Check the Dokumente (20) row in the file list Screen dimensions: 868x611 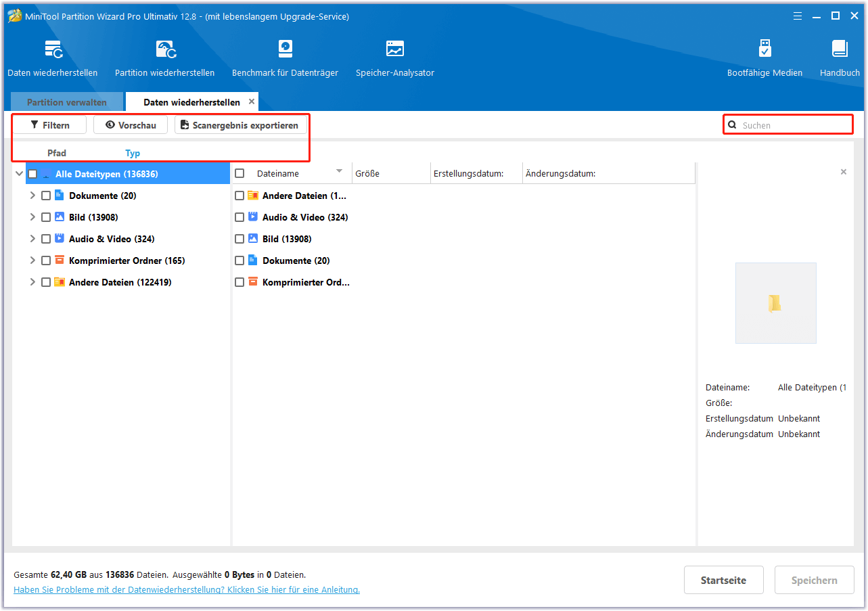tap(239, 261)
